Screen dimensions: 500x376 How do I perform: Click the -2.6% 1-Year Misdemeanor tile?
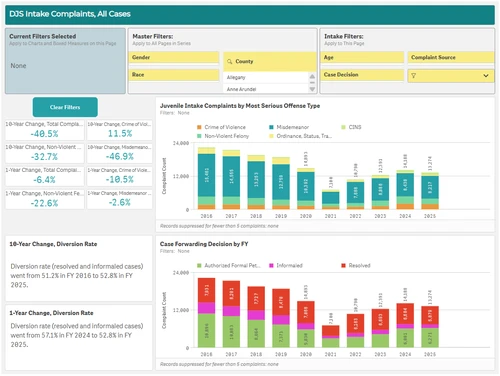[x=120, y=199]
